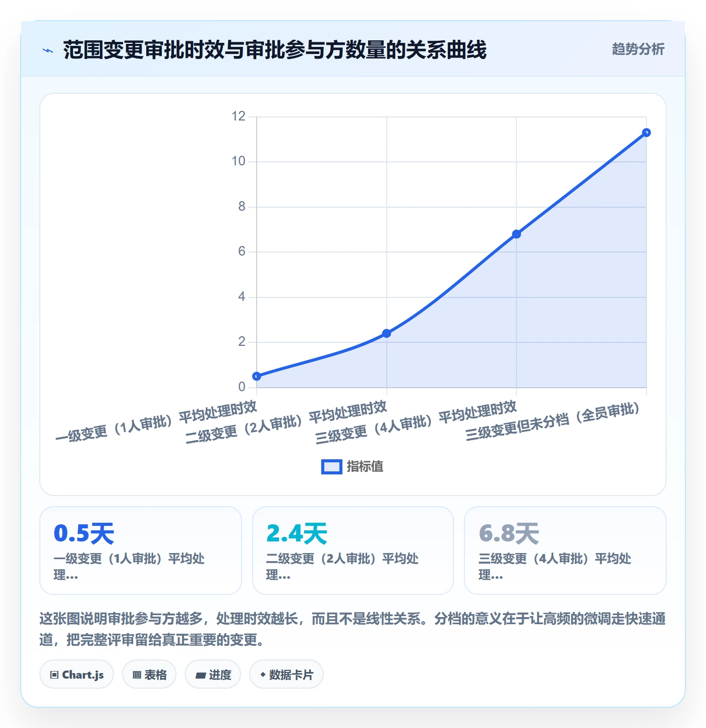Image resolution: width=706 pixels, height=728 pixels.
Task: Click the y-axis value 12
Action: 239,116
